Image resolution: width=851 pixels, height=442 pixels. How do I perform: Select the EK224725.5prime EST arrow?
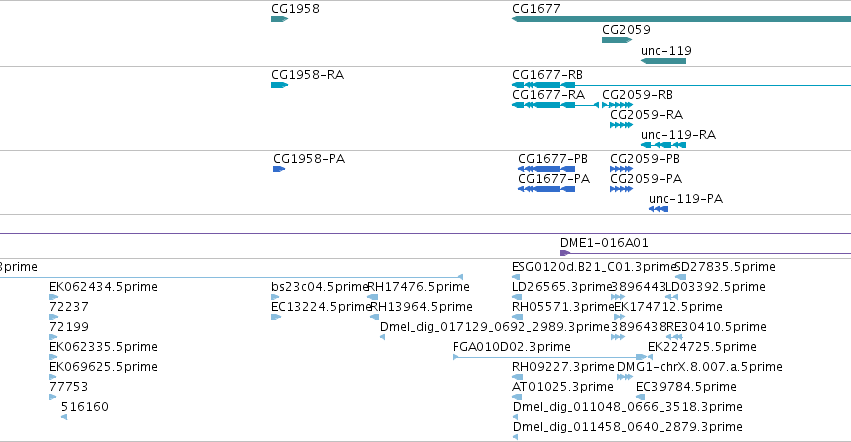click(x=650, y=357)
